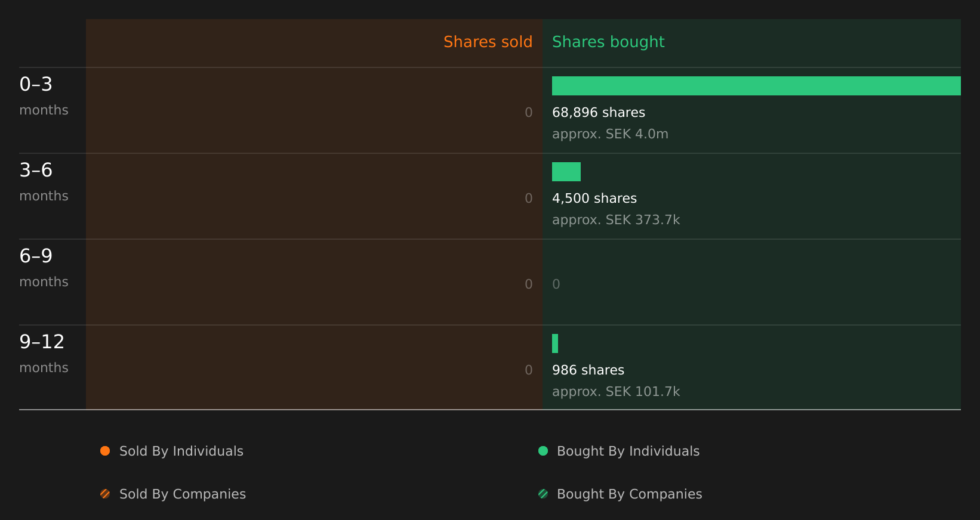This screenshot has height=520, width=980.
Task: Click the shares bought 0 in the 6–9 months row
Action: (x=556, y=284)
